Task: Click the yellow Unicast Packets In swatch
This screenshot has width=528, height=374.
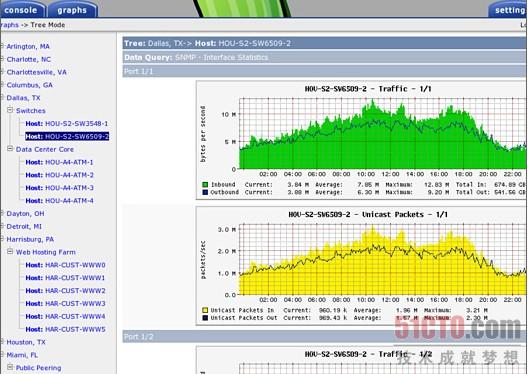Action: click(205, 310)
